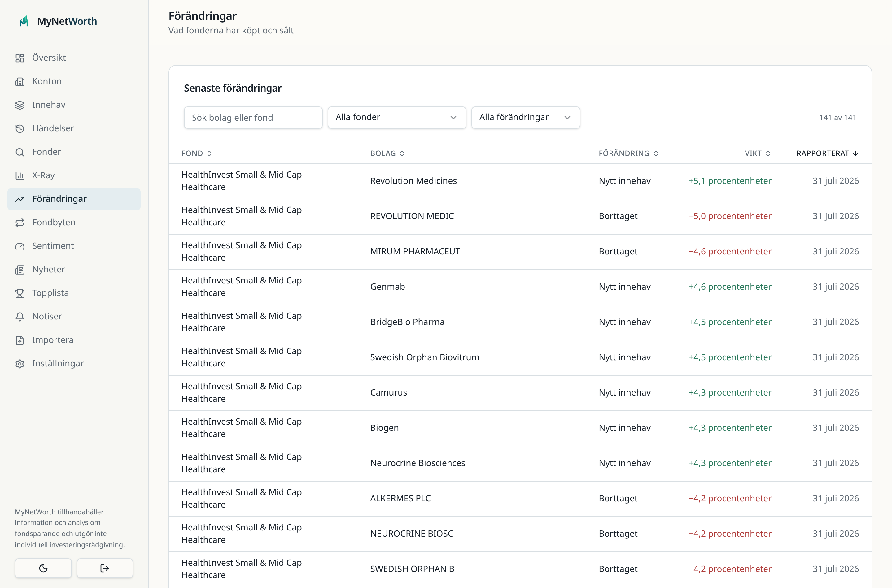
Task: Click the Biogen company cell
Action: coord(385,428)
